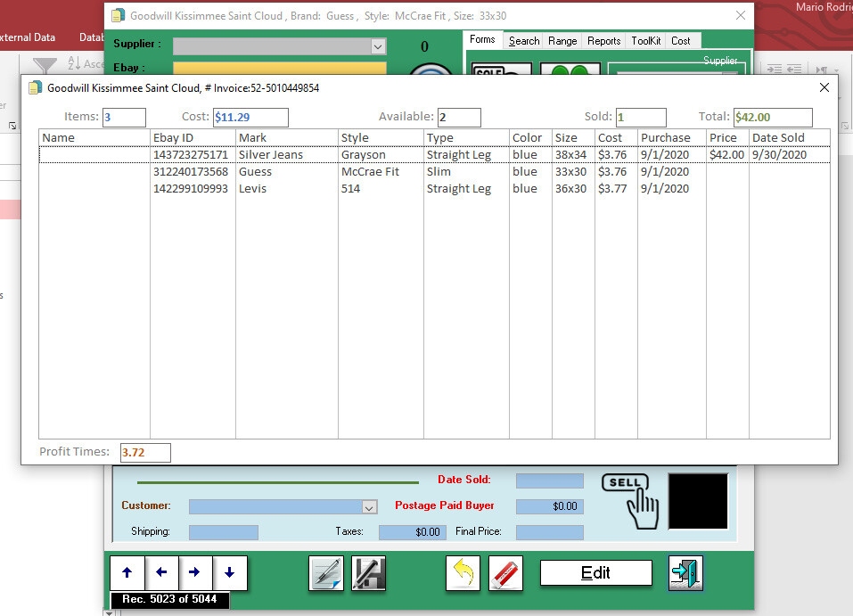
Task: Click the yellow undo arrow icon
Action: click(x=463, y=574)
